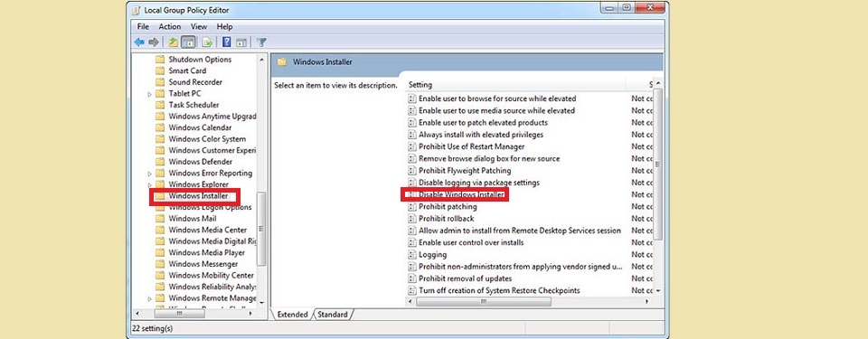This screenshot has height=339, width=868.
Task: Select Prohibit Use of Restart Manager
Action: 472,146
